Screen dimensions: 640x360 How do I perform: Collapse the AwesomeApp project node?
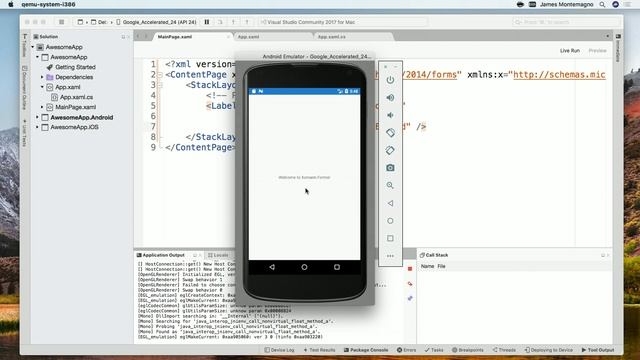[x=38, y=57]
